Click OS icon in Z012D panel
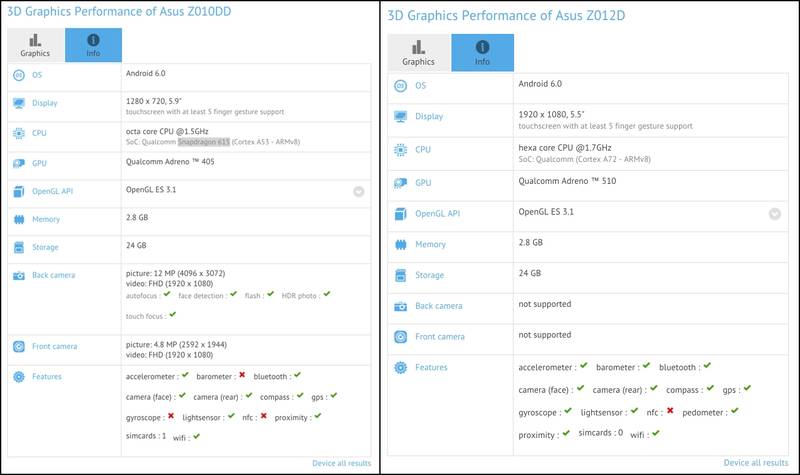This screenshot has width=800, height=475. click(401, 86)
